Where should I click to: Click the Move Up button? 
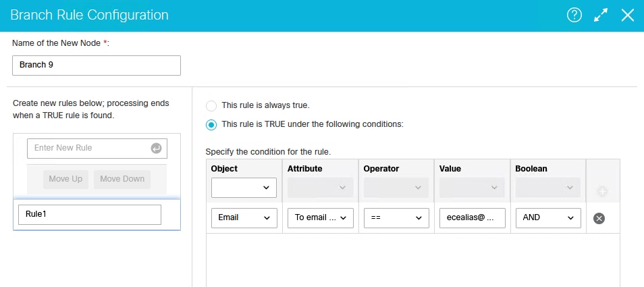point(65,179)
